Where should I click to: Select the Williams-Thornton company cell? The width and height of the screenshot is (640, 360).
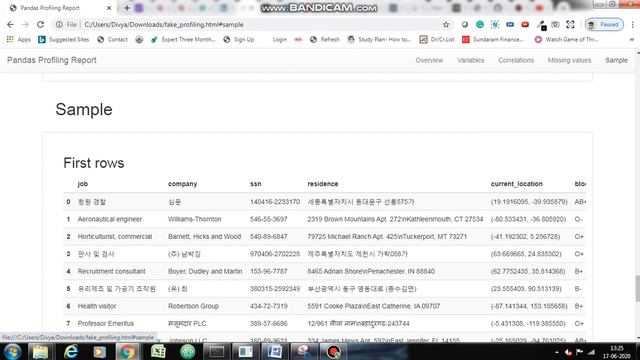pos(195,219)
